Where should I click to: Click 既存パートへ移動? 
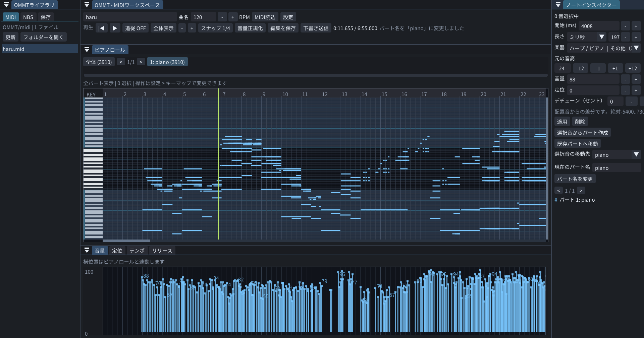[x=578, y=144]
